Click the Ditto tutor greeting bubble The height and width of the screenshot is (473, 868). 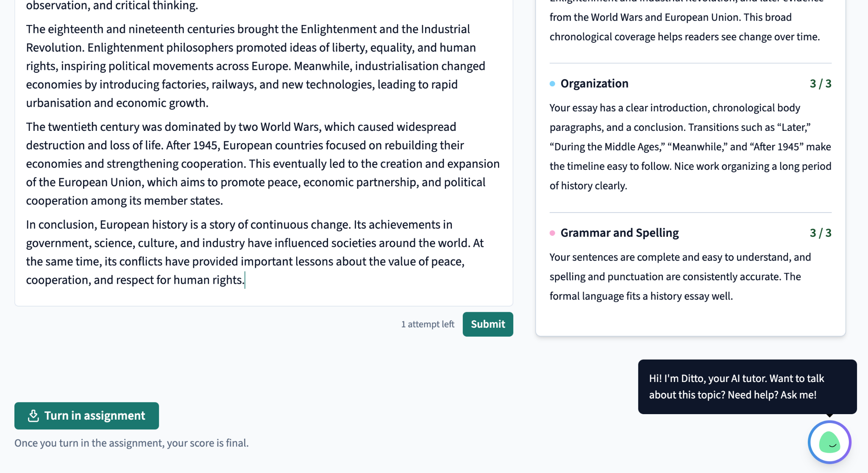747,387
